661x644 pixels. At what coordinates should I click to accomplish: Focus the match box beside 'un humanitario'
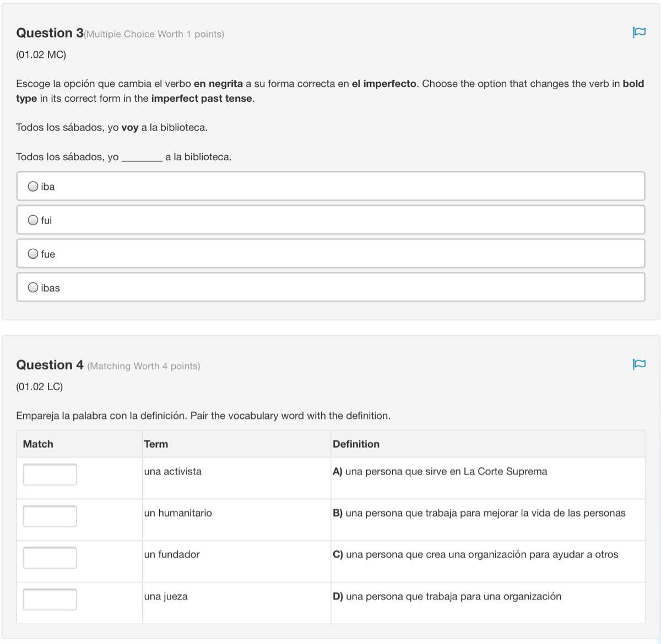click(50, 516)
